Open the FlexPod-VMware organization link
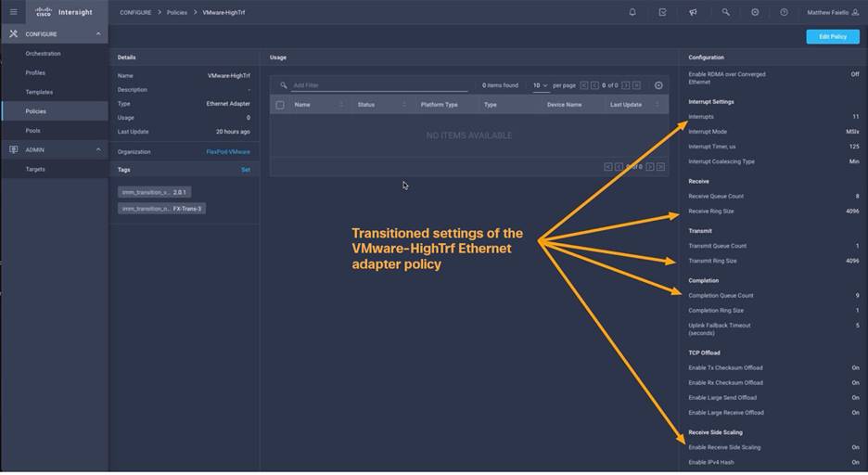 (228, 152)
